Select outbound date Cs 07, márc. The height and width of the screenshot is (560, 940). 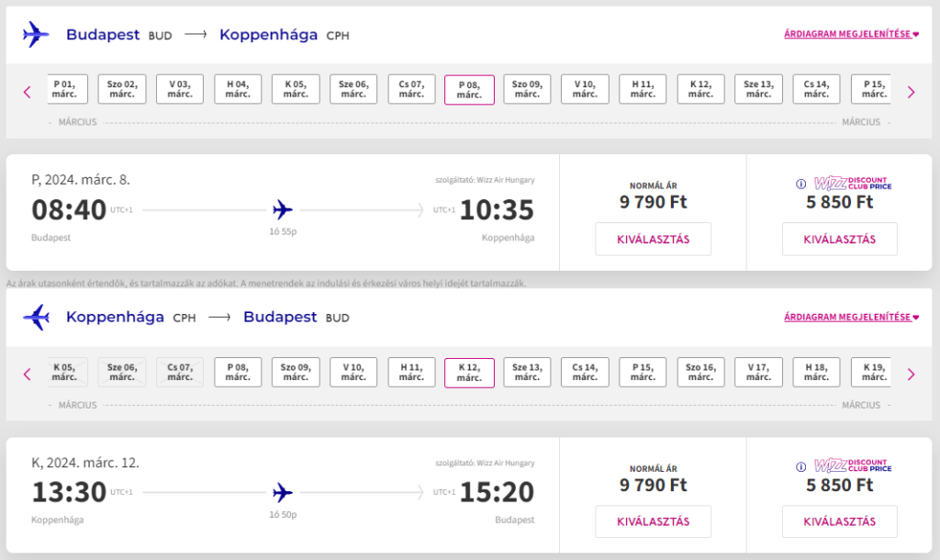[411, 89]
